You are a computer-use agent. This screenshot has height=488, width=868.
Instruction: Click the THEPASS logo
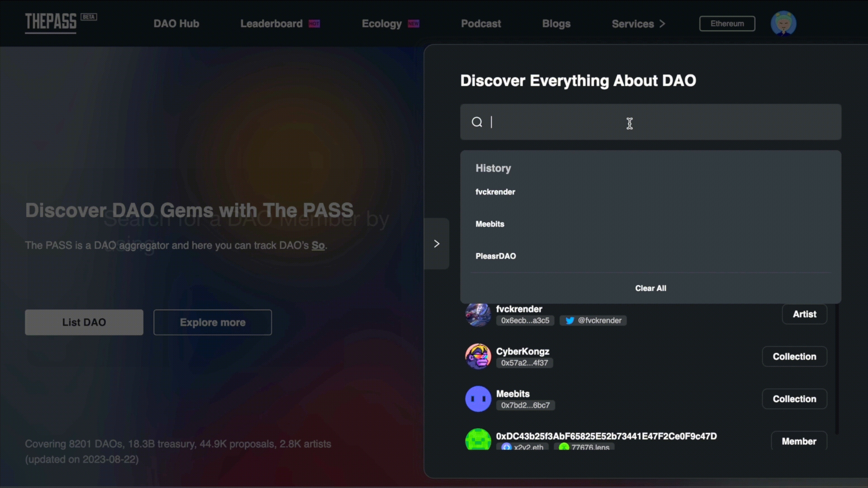51,23
